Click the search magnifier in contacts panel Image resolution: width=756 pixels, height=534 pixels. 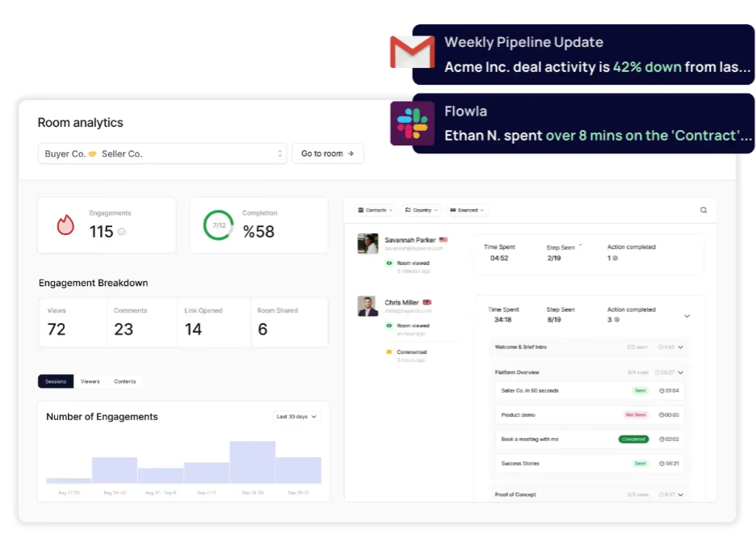703,210
